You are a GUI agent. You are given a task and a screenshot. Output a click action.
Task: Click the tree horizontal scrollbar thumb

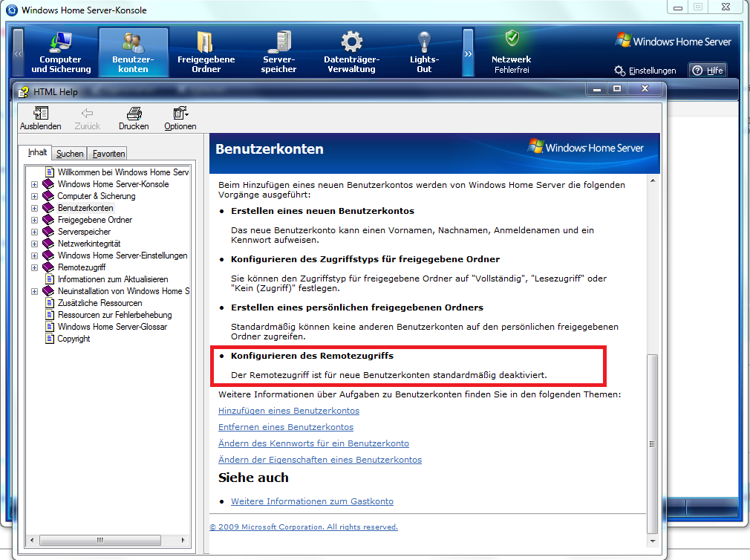click(x=100, y=541)
